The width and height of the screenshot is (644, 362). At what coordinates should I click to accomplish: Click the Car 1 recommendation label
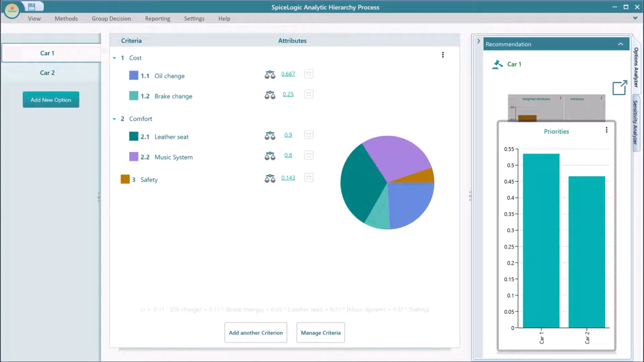(x=514, y=64)
